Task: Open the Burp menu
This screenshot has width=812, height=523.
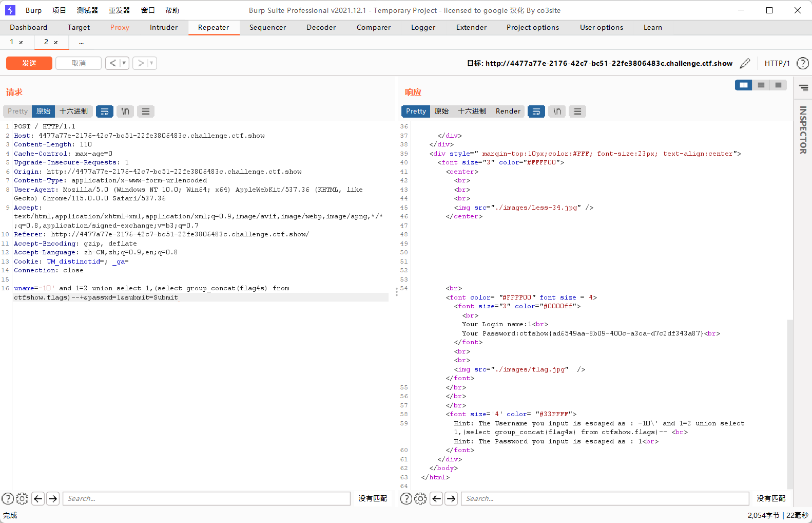Action: [33, 10]
